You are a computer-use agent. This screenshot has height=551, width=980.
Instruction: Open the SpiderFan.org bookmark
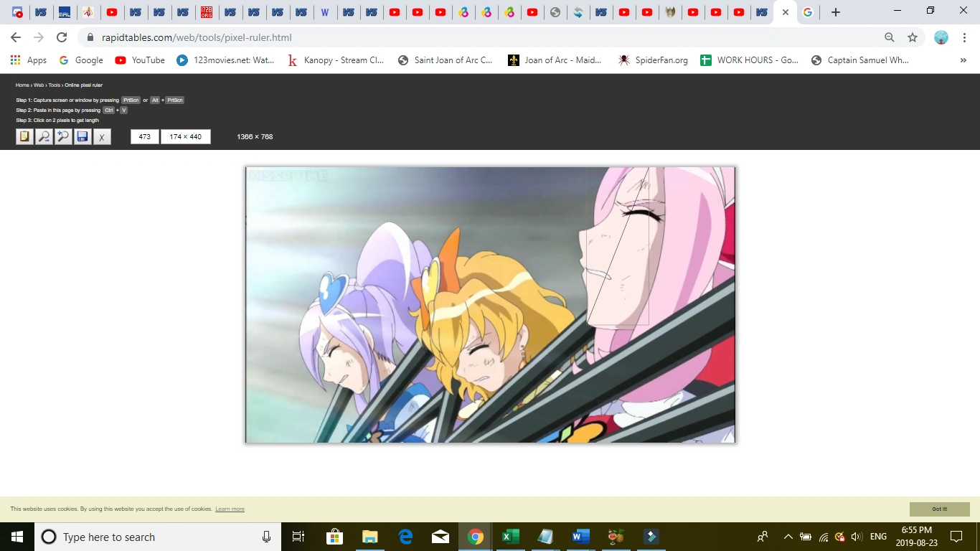tap(653, 60)
